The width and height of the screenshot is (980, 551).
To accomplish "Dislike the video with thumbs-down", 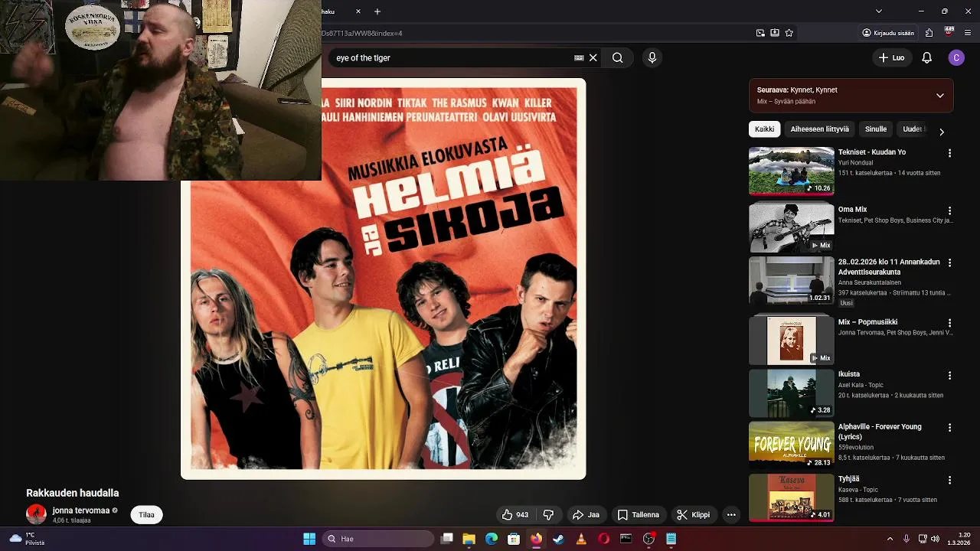I will (548, 515).
